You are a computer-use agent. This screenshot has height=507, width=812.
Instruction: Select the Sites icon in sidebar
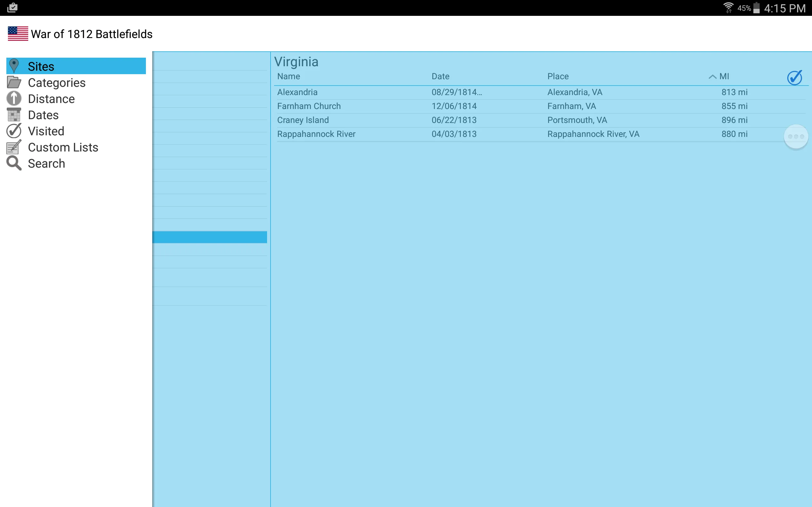coord(14,66)
